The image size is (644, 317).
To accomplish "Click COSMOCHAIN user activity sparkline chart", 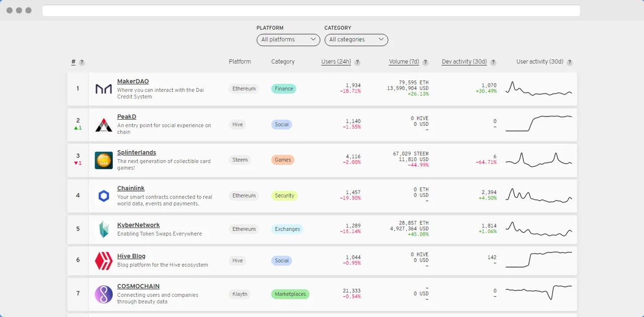I will click(539, 292).
